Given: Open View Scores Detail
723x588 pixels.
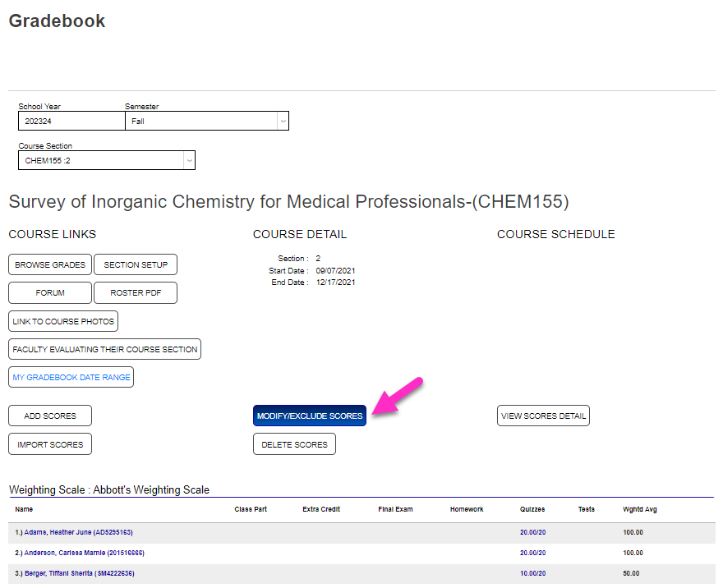Looking at the screenshot, I should [x=542, y=416].
